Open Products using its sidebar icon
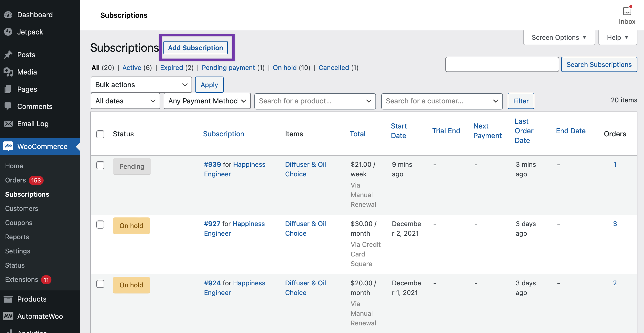This screenshot has height=333, width=644. 32,299
